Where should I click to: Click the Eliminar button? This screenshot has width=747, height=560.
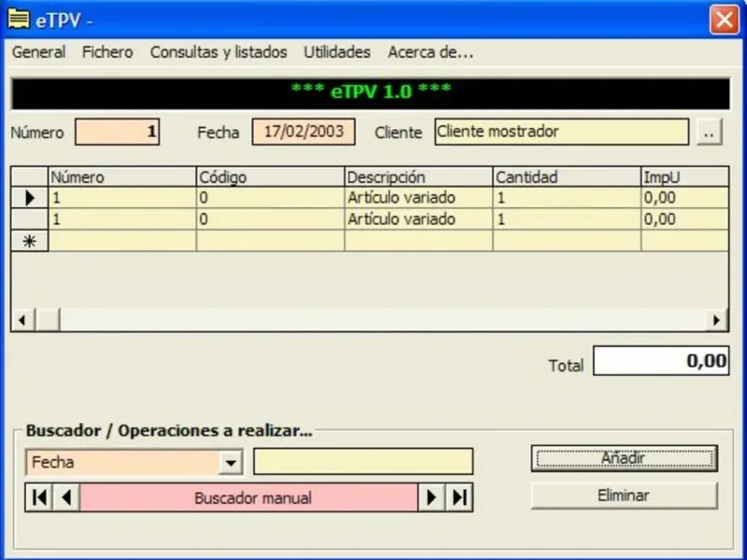pyautogui.click(x=624, y=496)
